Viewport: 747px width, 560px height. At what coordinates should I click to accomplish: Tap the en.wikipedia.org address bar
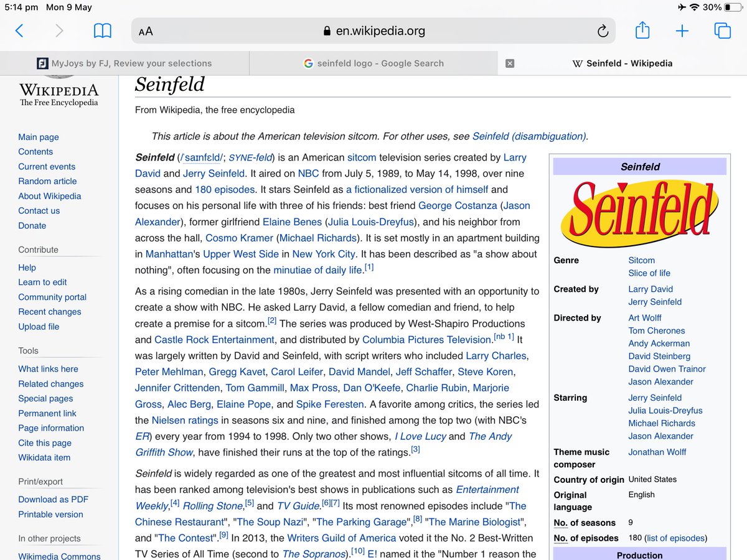374,30
